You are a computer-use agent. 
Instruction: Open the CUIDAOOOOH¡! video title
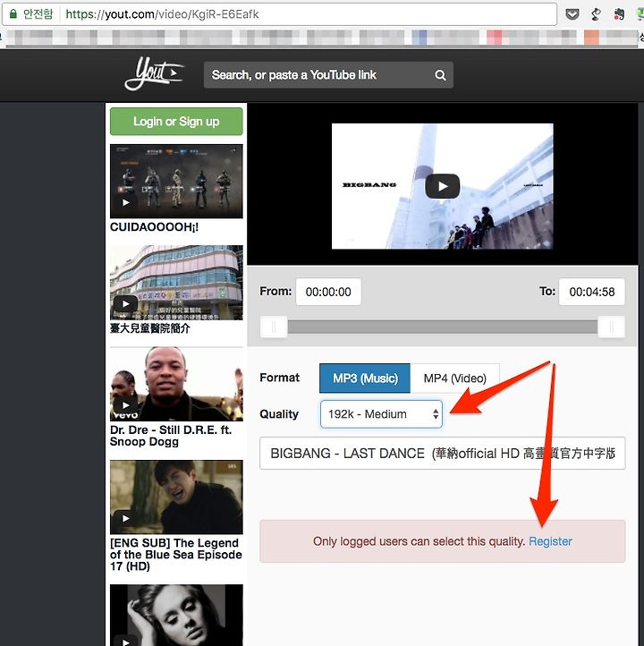154,227
